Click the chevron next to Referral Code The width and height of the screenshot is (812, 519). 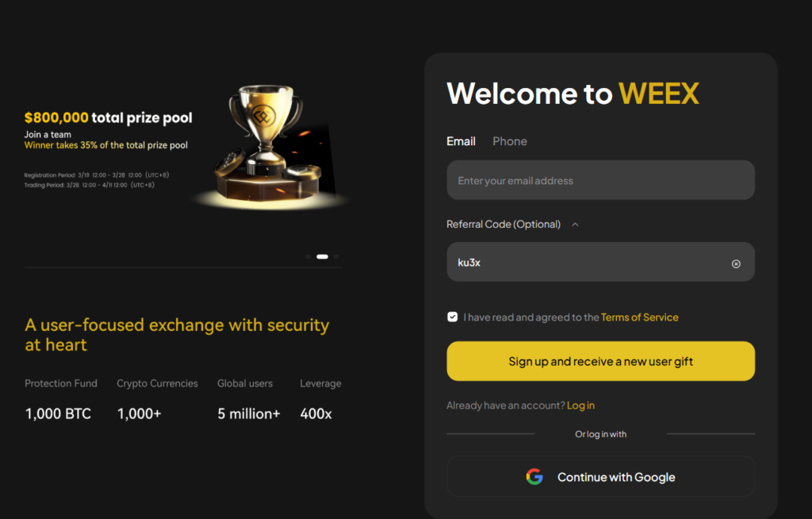click(x=575, y=224)
